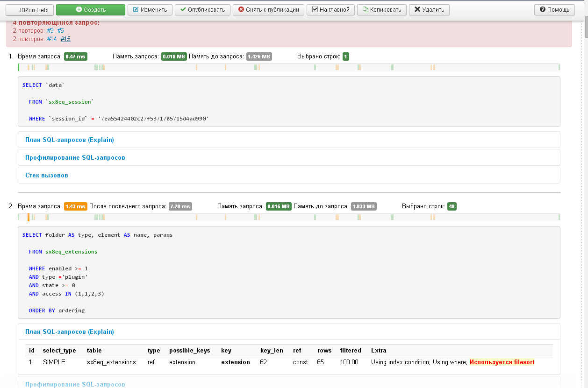The height and width of the screenshot is (388, 588).
Task: Click the orange marker in query 2 timeline
Action: coord(29,217)
